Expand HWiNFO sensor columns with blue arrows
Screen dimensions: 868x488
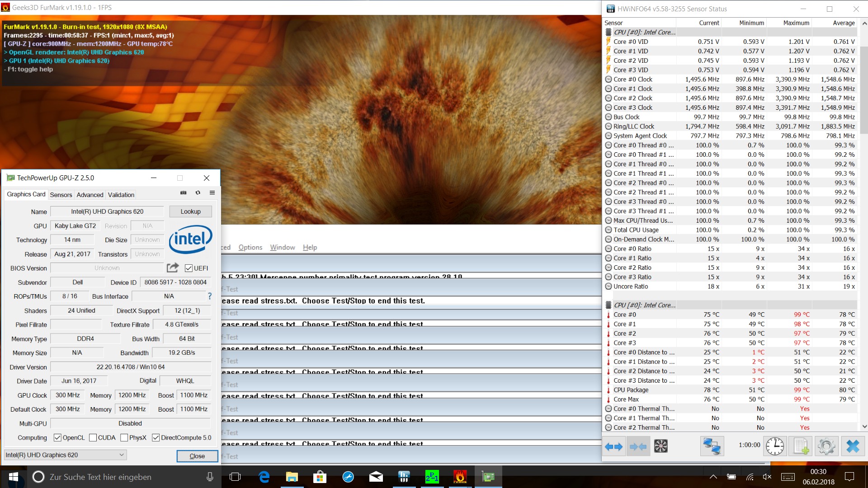(613, 446)
